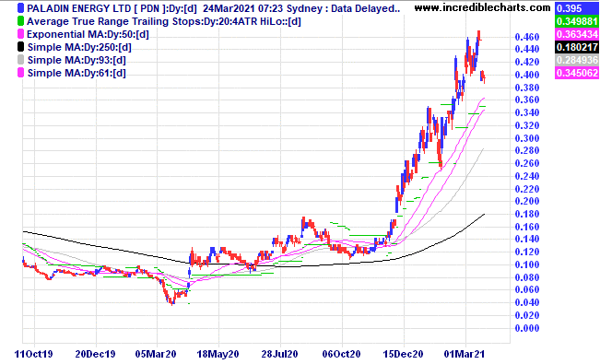The image size is (600, 364).
Task: Click the magenta Simple MA 61 legend swatch
Action: (x=20, y=73)
